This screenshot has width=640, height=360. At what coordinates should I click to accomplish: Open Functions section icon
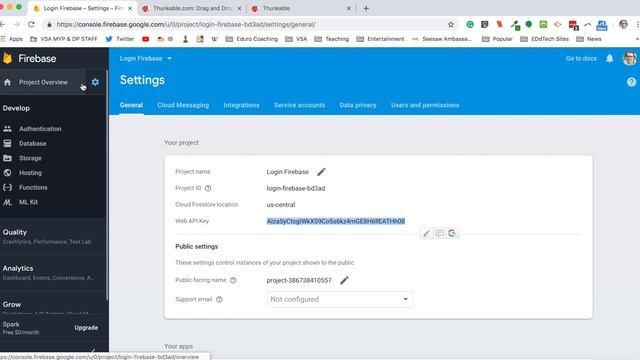pos(7,187)
